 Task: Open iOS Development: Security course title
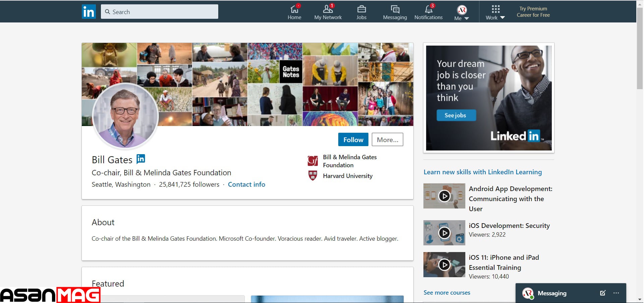click(509, 226)
